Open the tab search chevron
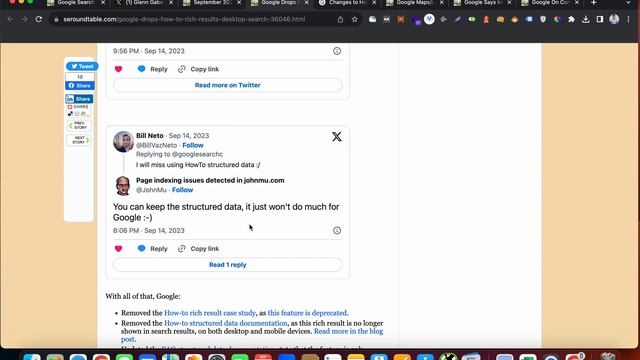This screenshot has height=360, width=640. pos(628,3)
